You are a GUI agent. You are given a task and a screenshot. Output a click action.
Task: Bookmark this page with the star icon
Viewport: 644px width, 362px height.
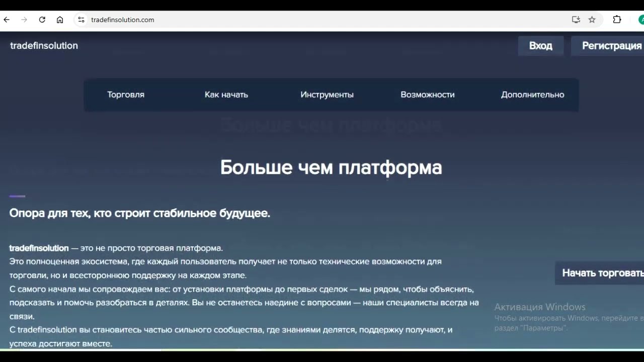[x=592, y=20]
